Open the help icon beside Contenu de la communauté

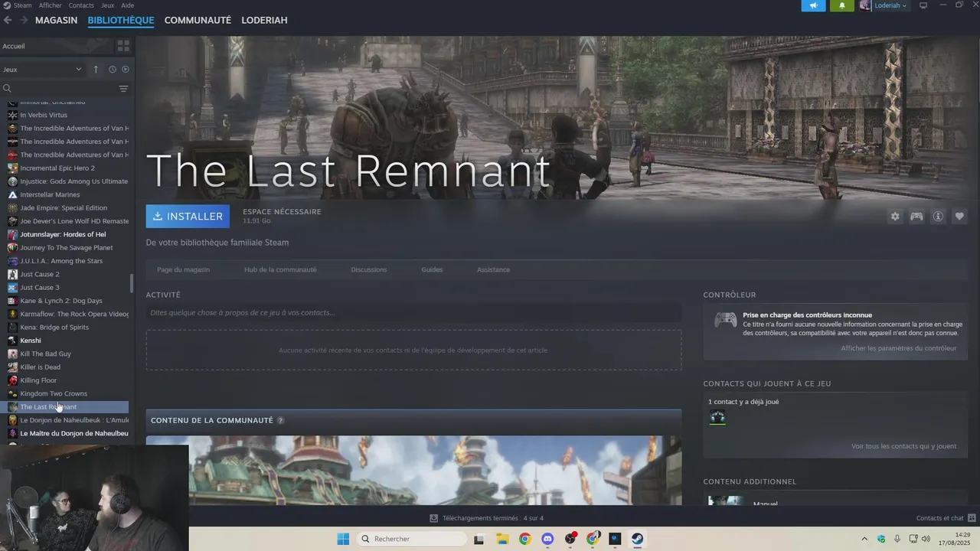pyautogui.click(x=280, y=421)
